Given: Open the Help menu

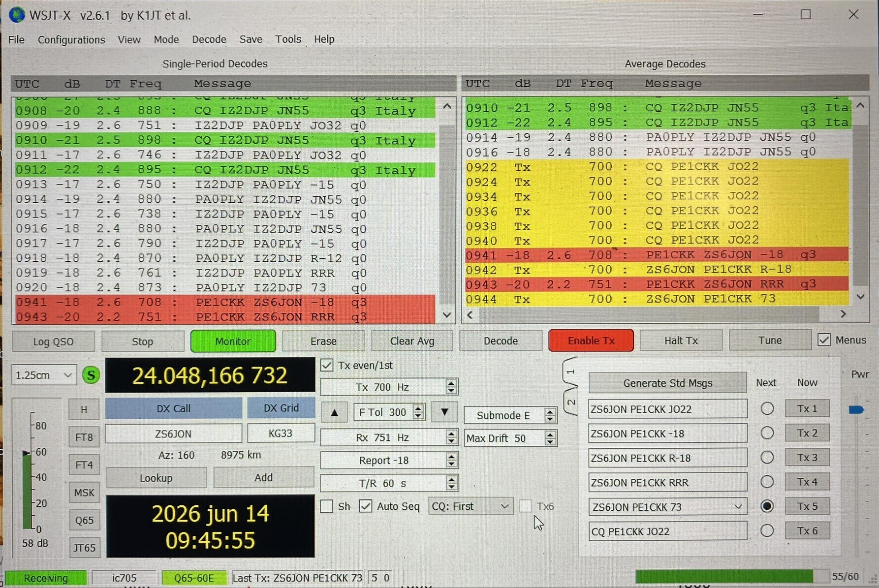Looking at the screenshot, I should click(x=324, y=39).
